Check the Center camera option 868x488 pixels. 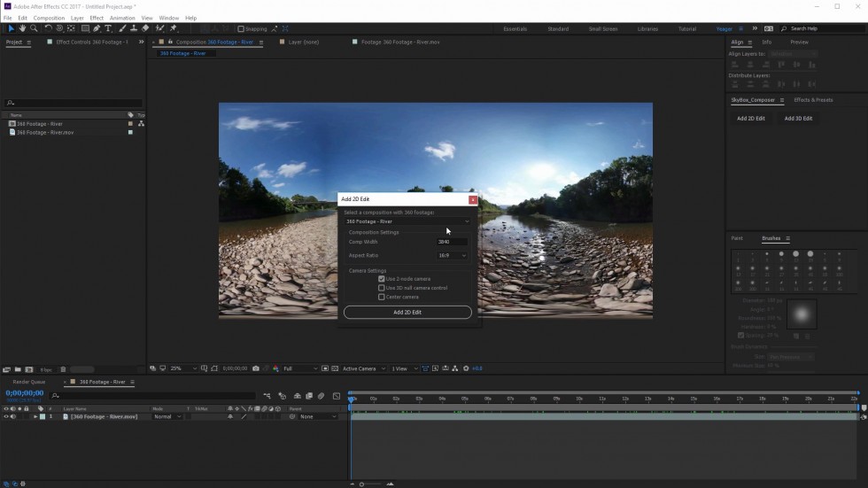click(382, 297)
